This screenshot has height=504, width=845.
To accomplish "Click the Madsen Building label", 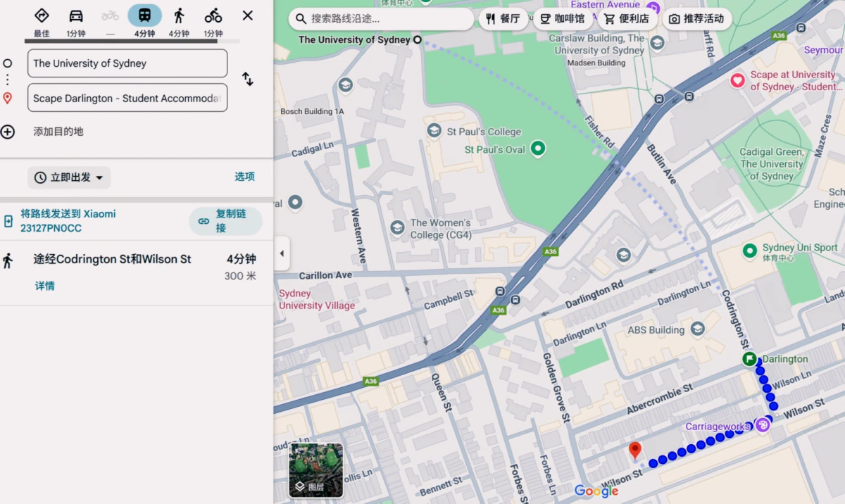I will (x=596, y=63).
